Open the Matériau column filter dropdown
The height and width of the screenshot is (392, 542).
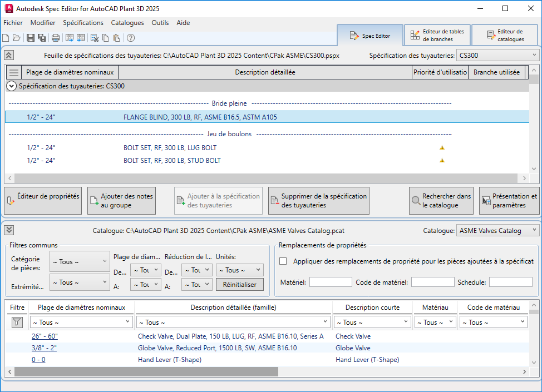[x=435, y=322]
